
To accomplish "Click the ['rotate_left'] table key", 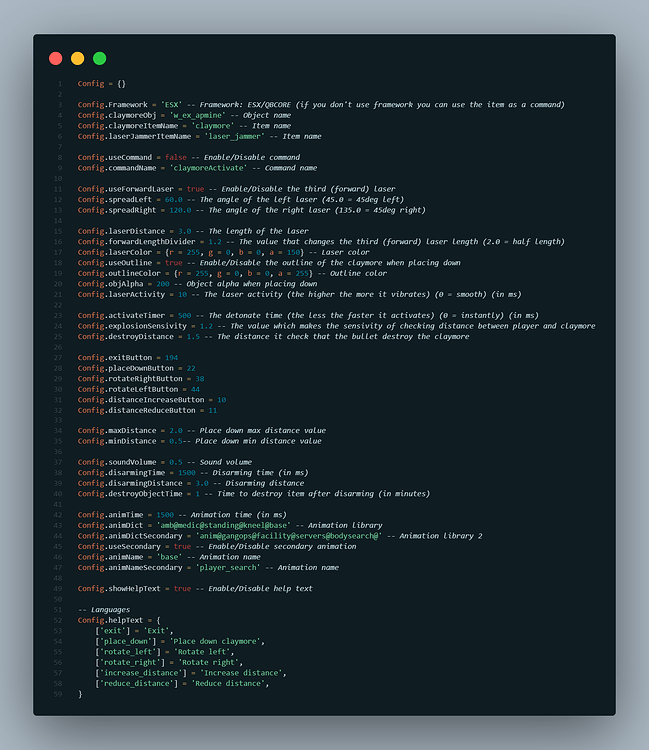I will pos(128,651).
